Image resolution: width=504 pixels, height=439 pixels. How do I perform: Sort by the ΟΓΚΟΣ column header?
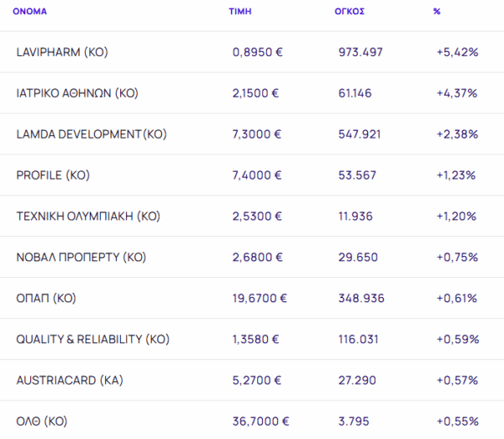click(349, 11)
